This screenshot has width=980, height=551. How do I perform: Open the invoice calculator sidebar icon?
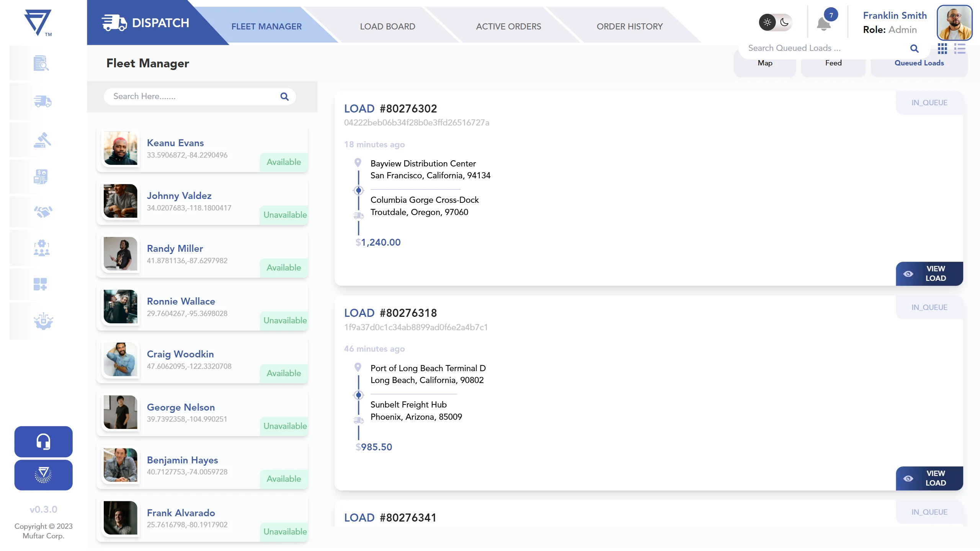41,177
